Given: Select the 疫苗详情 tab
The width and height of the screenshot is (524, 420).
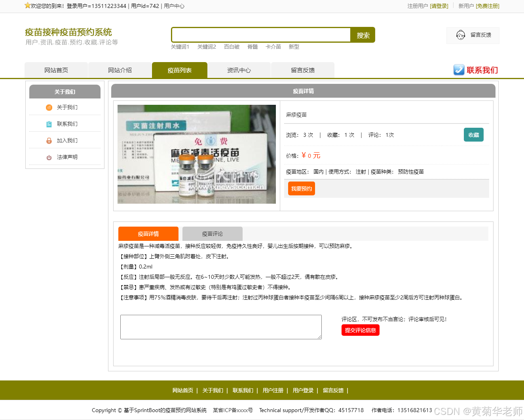Looking at the screenshot, I should coord(148,234).
